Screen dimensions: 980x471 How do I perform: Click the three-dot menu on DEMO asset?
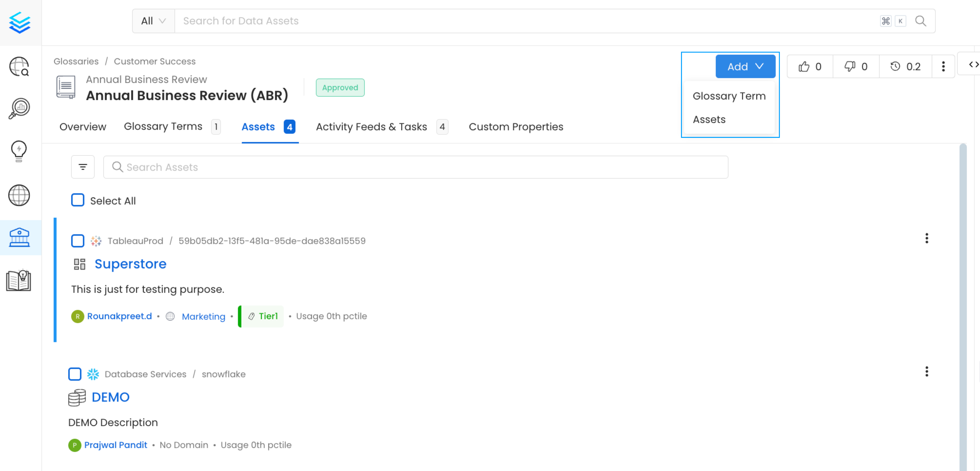coord(927,372)
